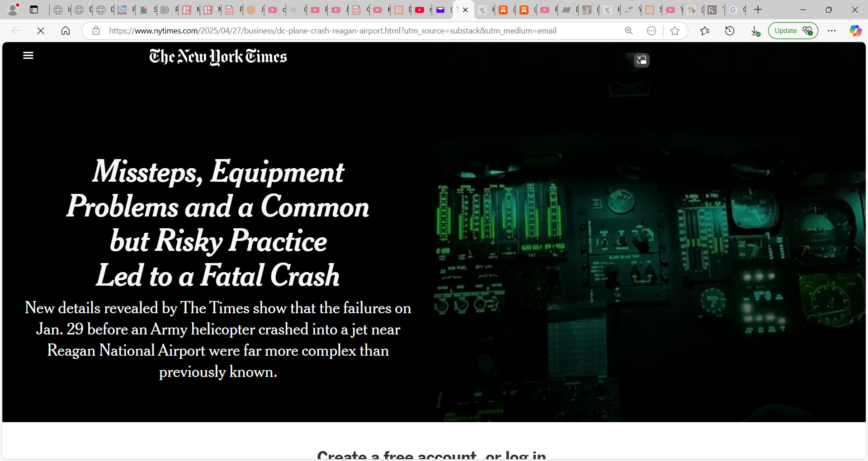Open browser essentials heart icon
The image size is (868, 461).
point(808,31)
